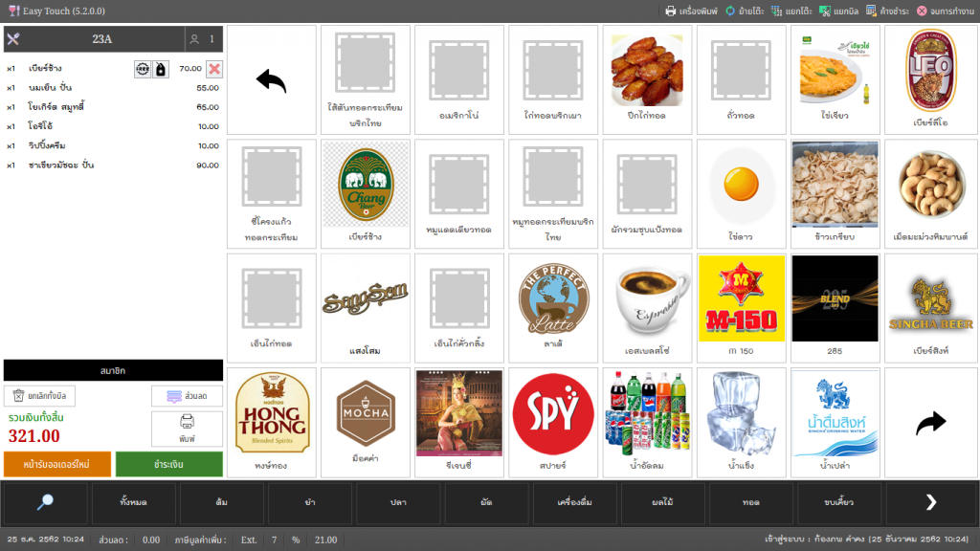
Task: Click the green pay (ชำระเงิน) button
Action: click(168, 464)
